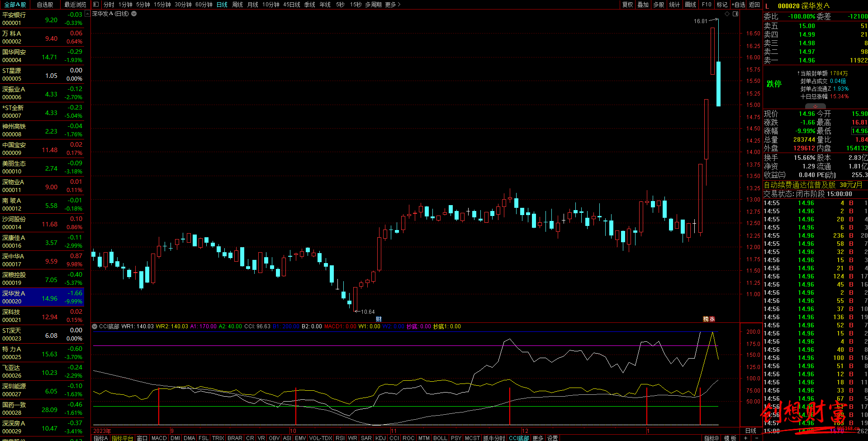Open the 指标B indicator group
Screen dimensions: 868x441
click(711, 438)
